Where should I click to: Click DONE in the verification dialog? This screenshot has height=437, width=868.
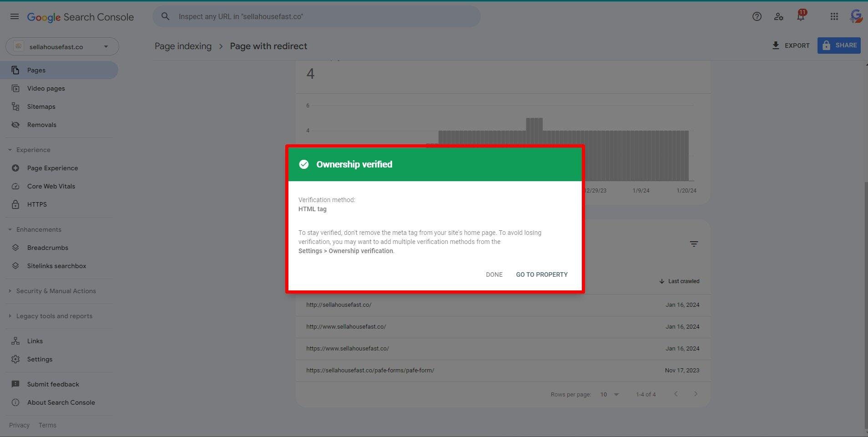tap(494, 274)
